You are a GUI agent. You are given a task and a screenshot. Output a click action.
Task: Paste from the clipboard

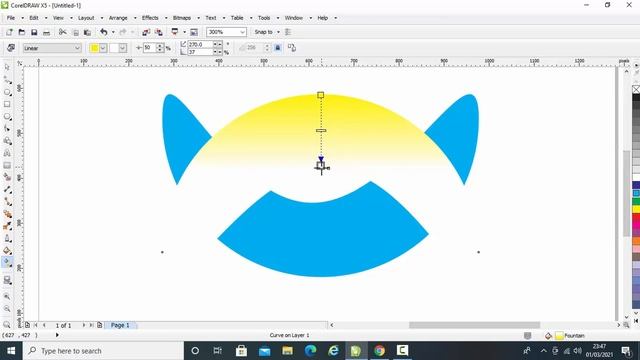pos(87,32)
